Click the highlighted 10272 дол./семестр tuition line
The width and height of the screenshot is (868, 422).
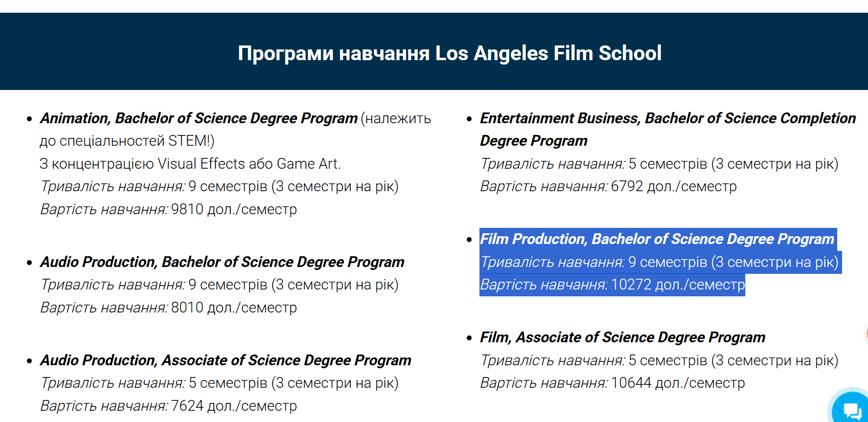[612, 285]
